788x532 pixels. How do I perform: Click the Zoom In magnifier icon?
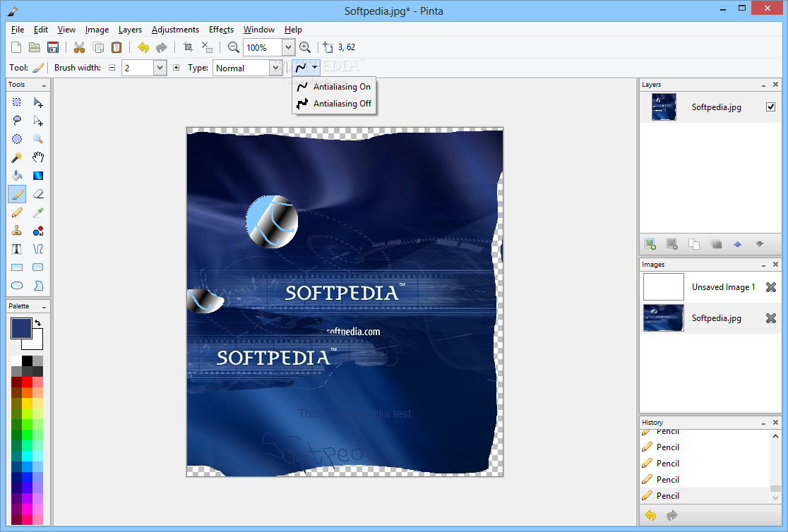coord(304,47)
